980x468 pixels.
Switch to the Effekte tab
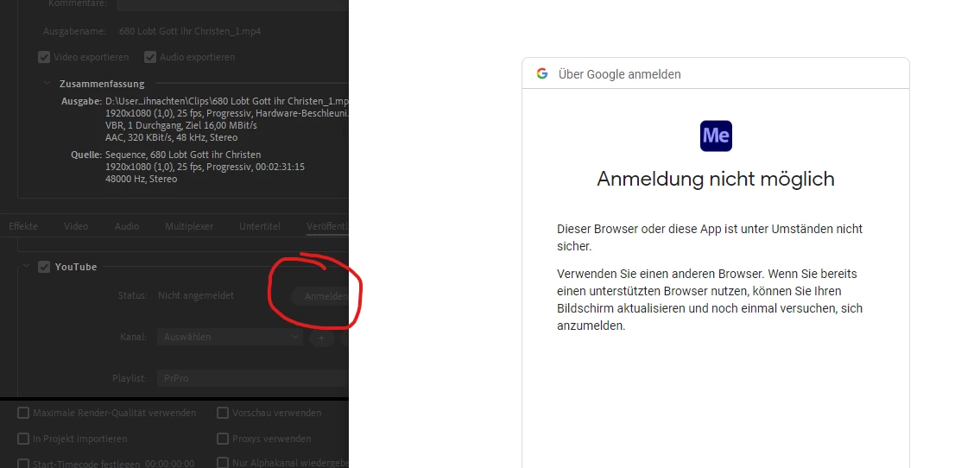tap(23, 226)
